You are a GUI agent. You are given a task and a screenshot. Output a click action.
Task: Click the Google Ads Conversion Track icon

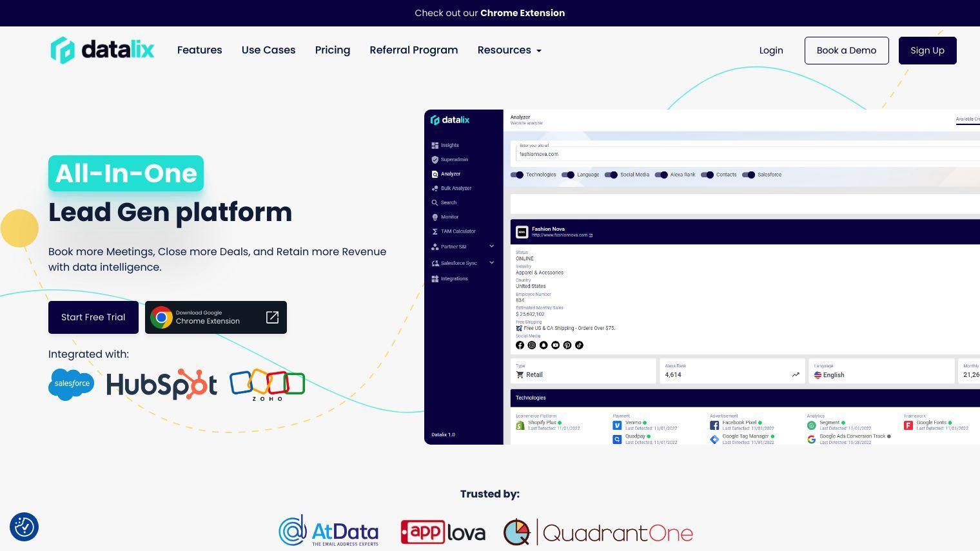[x=812, y=440]
